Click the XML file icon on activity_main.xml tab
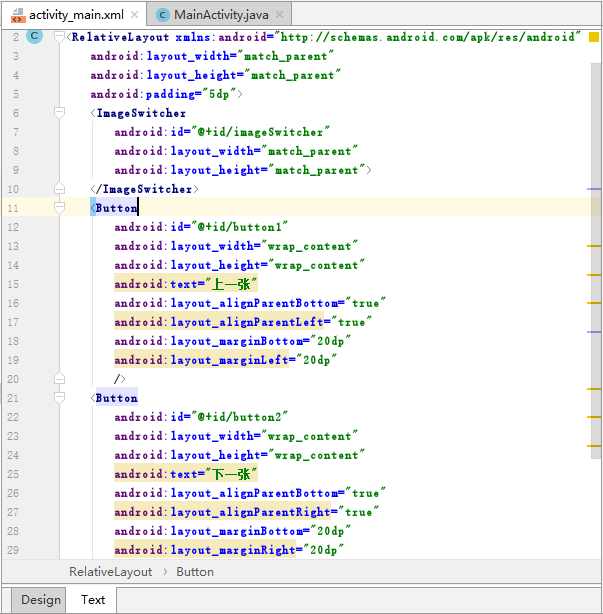 click(x=18, y=15)
